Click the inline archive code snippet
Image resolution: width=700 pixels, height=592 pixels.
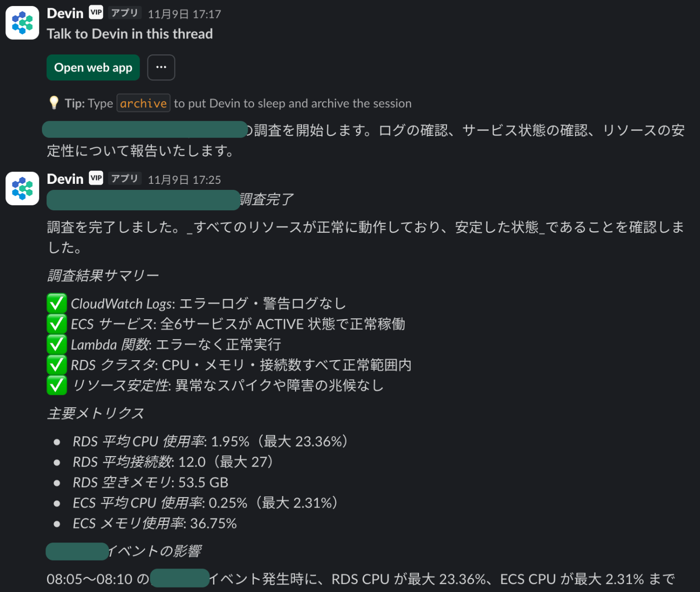coord(143,103)
